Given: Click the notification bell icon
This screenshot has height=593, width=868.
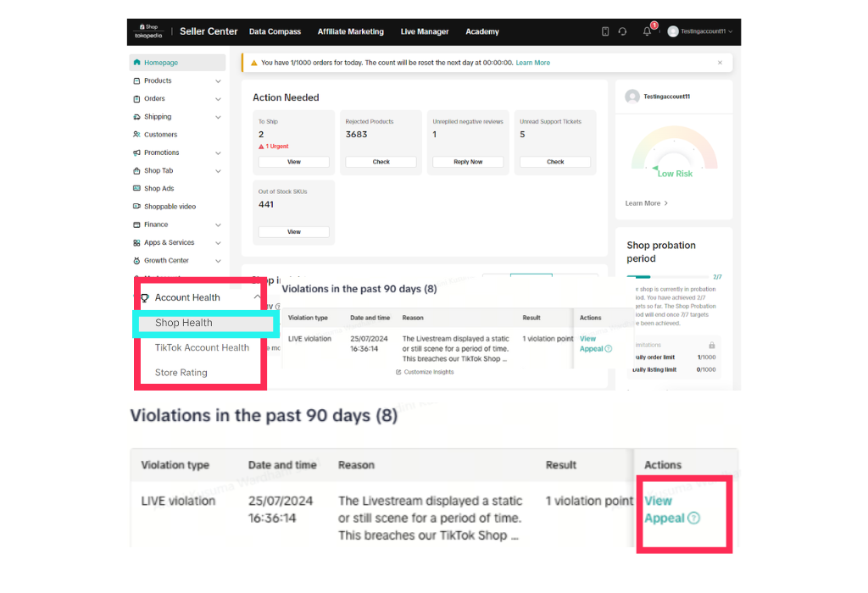Looking at the screenshot, I should coord(648,31).
